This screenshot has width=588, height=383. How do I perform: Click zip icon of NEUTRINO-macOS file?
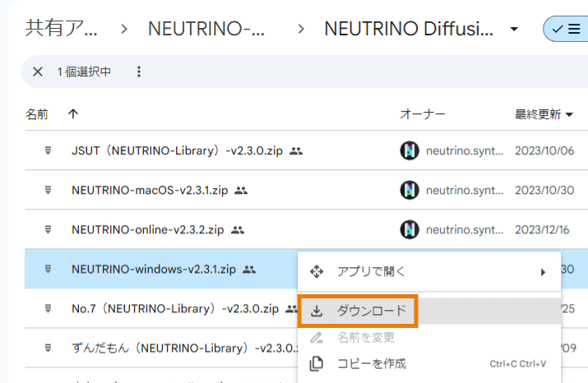click(48, 190)
